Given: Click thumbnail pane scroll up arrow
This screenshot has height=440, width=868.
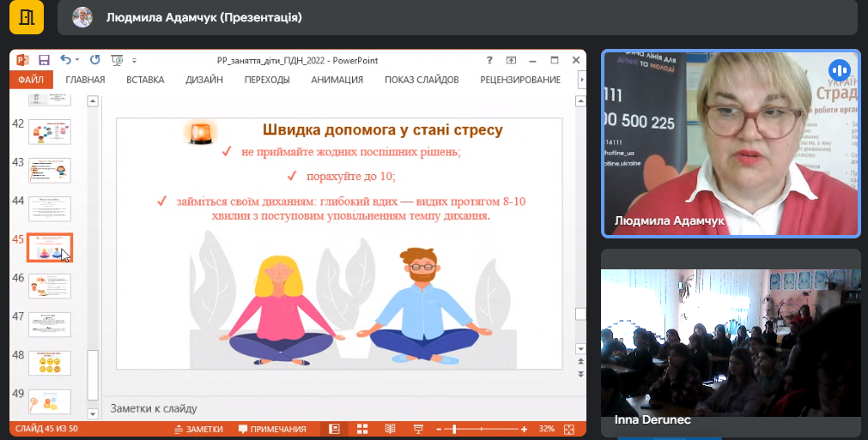Looking at the screenshot, I should pyautogui.click(x=93, y=101).
